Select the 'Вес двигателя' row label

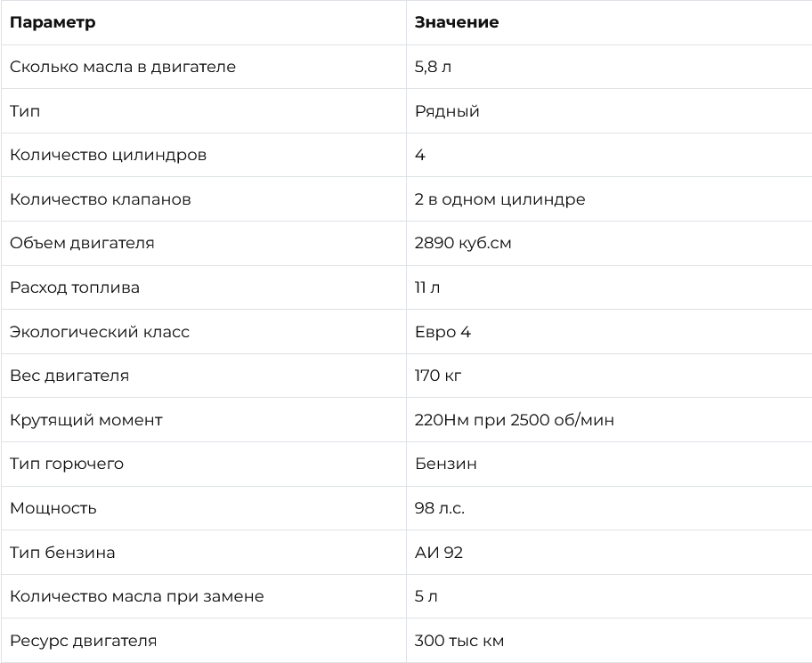(x=69, y=376)
